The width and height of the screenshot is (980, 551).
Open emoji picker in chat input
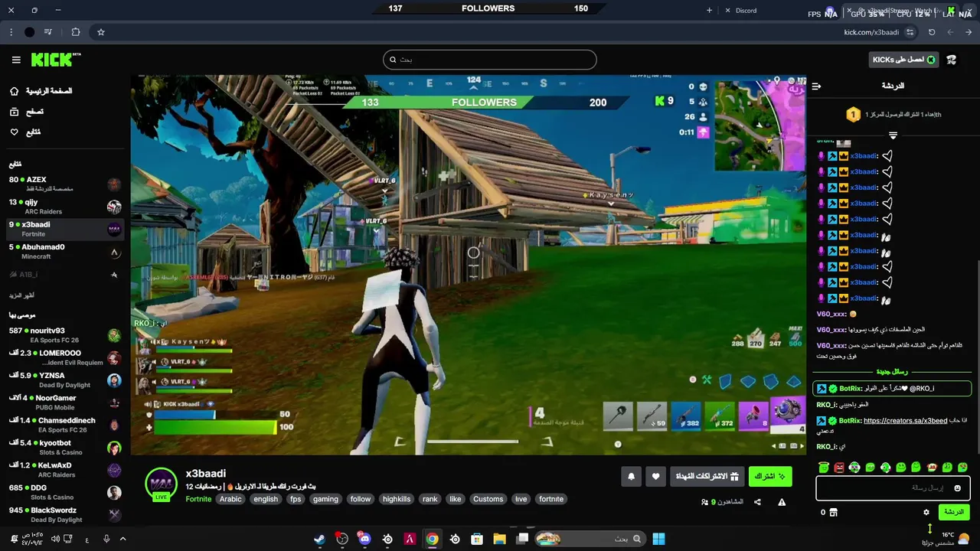click(x=957, y=488)
